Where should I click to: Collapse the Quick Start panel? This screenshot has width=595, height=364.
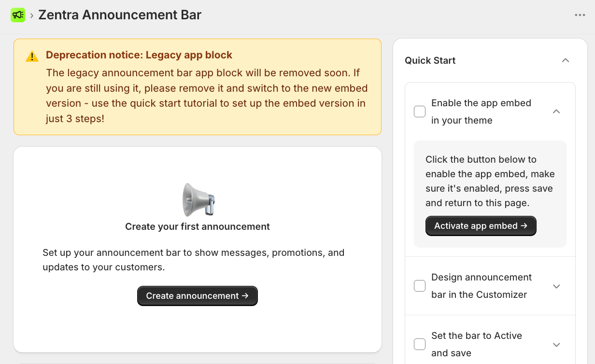566,60
